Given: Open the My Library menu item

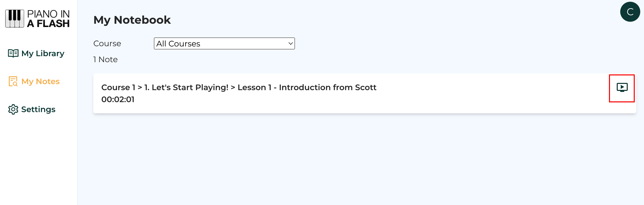Looking at the screenshot, I should [x=43, y=53].
